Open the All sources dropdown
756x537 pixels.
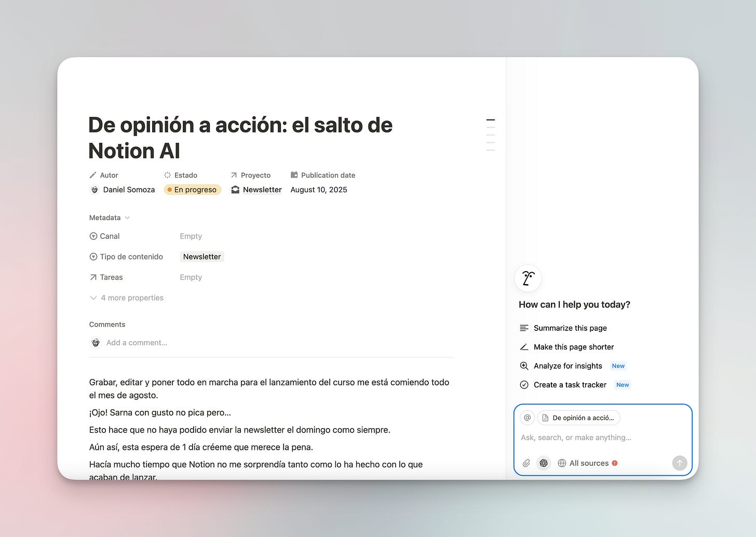(587, 463)
